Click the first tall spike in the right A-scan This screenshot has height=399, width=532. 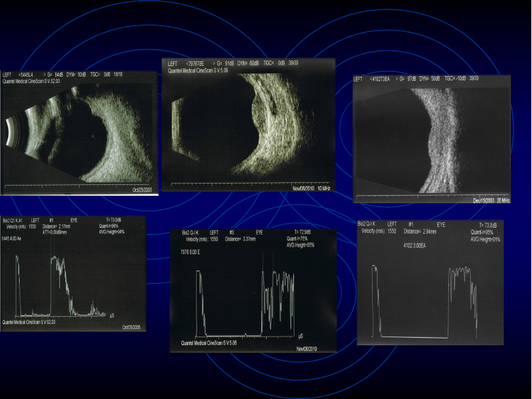(x=375, y=301)
